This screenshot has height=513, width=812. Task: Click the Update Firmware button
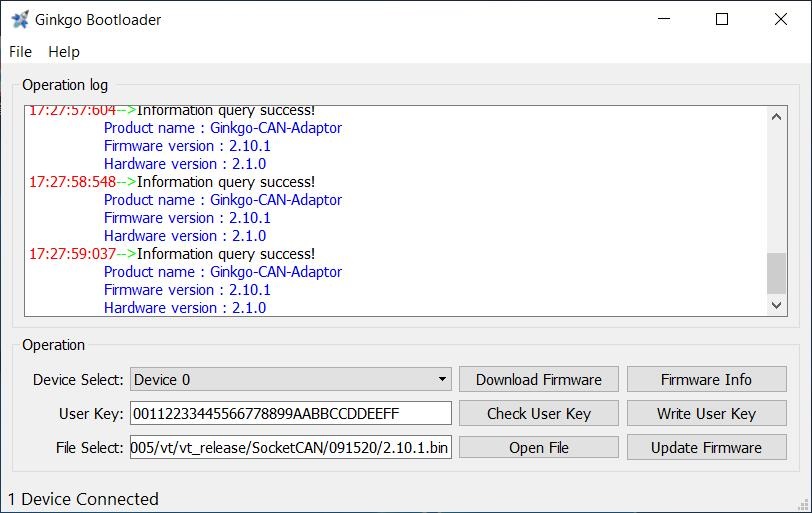tap(706, 447)
